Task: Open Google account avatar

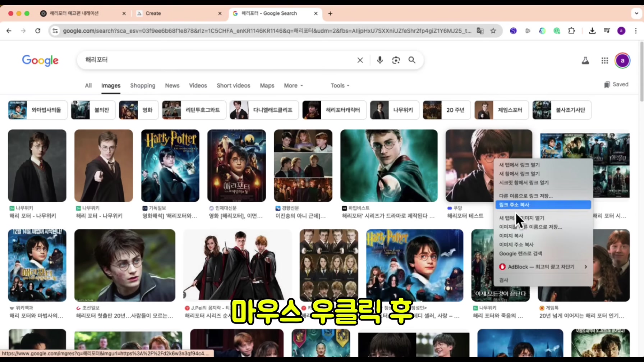Action: coord(622,61)
